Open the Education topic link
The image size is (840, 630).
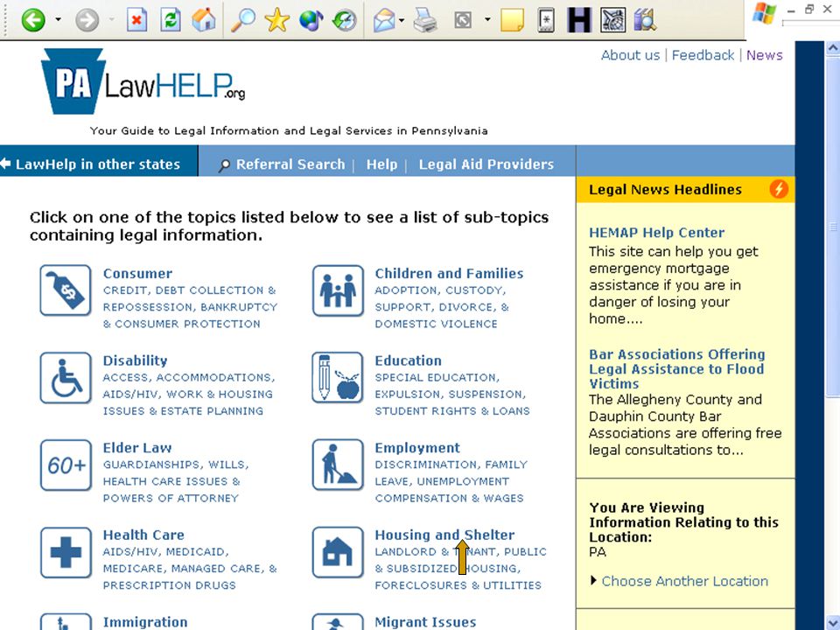tap(409, 360)
